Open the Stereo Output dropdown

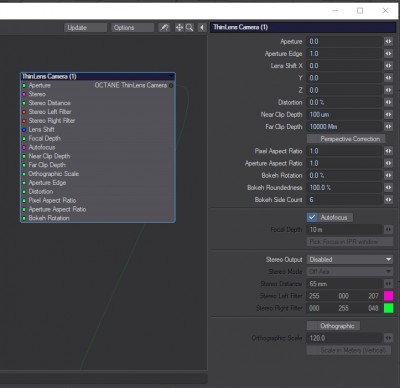[x=350, y=259]
